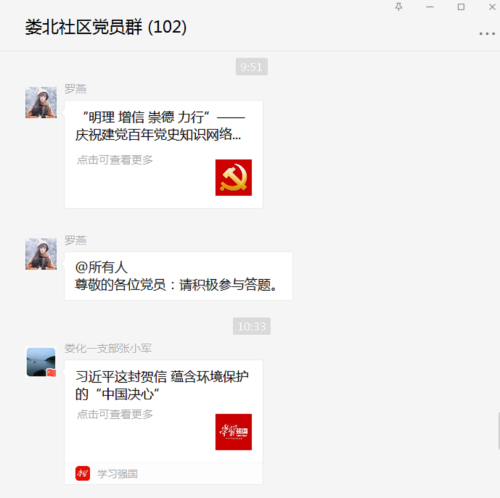Viewport: 500px width, 498px height.
Task: Click the chat scrollbar on right edge
Action: (499, 431)
